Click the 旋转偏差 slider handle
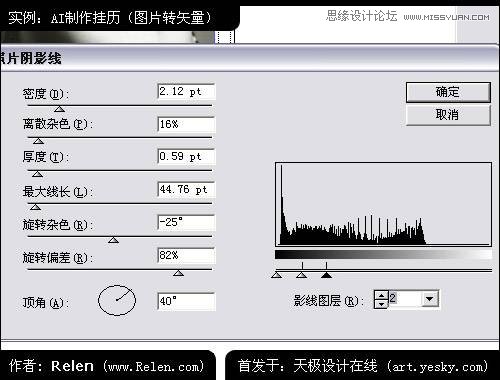Screen dimensions: 500x380 point(178,273)
